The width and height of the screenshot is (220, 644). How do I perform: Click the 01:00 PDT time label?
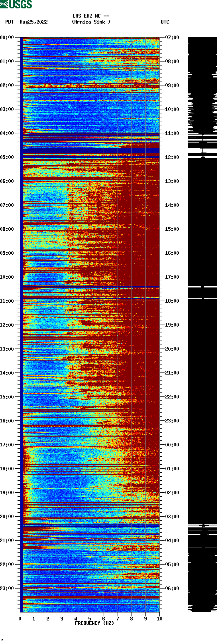pyautogui.click(x=7, y=61)
